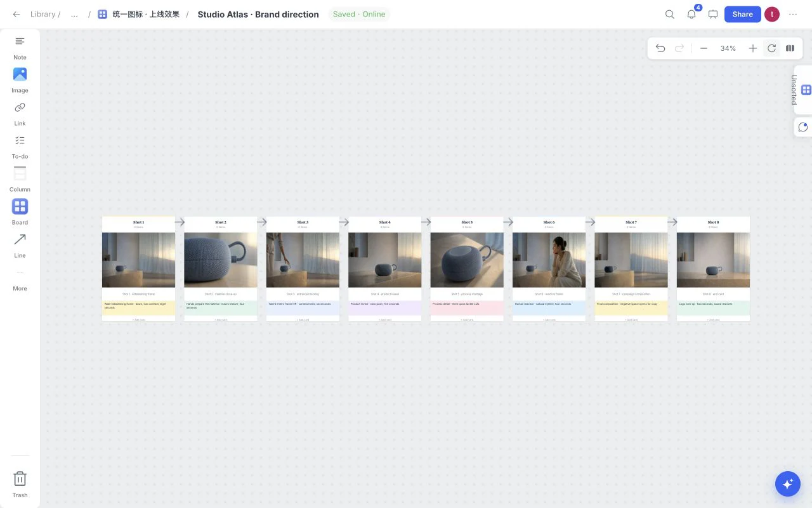The height and width of the screenshot is (508, 812).
Task: Click the refresh icon in the zoom toolbar
Action: pyautogui.click(x=771, y=48)
